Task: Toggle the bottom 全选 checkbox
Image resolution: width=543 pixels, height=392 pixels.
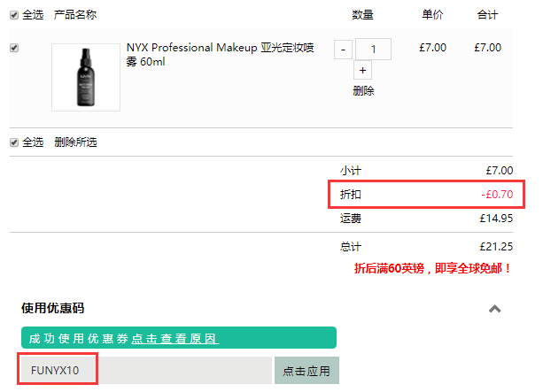Action: (x=14, y=142)
